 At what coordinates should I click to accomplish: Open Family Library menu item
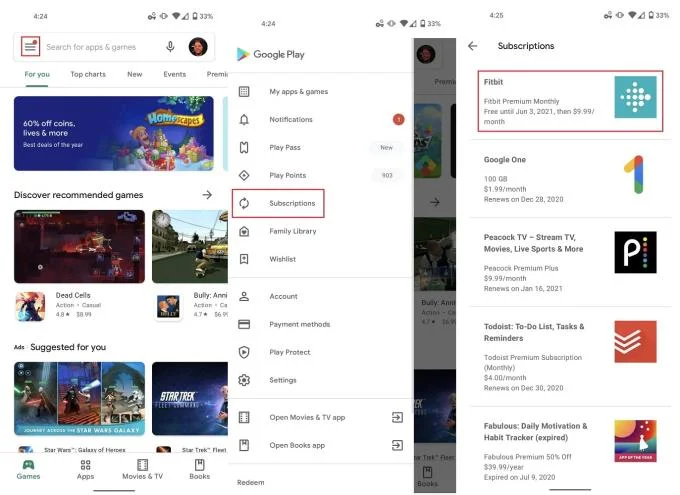[321, 231]
